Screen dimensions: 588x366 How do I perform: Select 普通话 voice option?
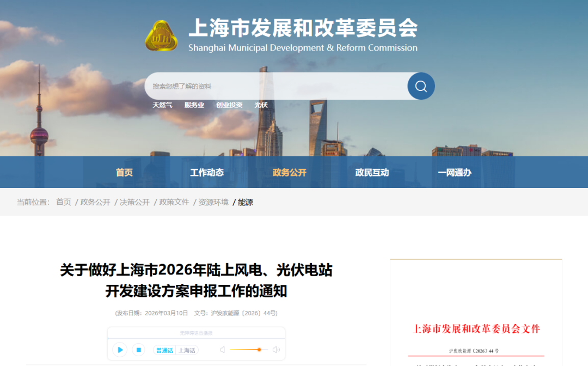pyautogui.click(x=164, y=350)
